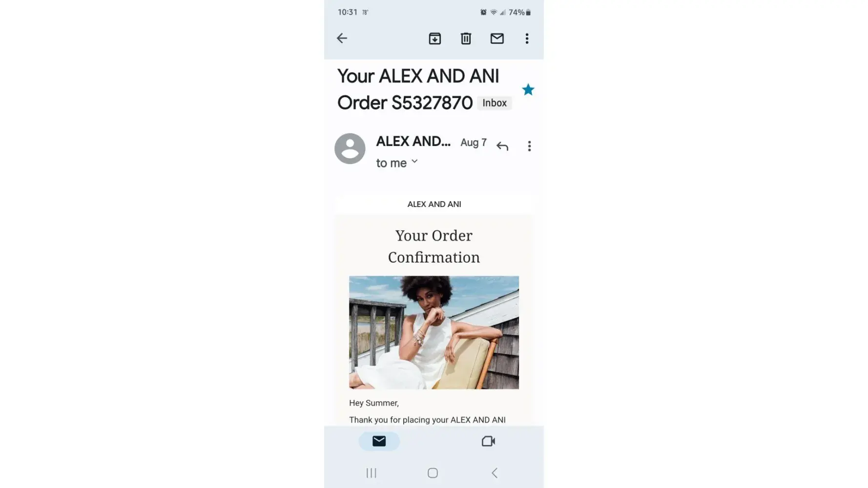Screen dimensions: 868x488
Task: Tap the order confirmation model photo
Action: tap(434, 332)
